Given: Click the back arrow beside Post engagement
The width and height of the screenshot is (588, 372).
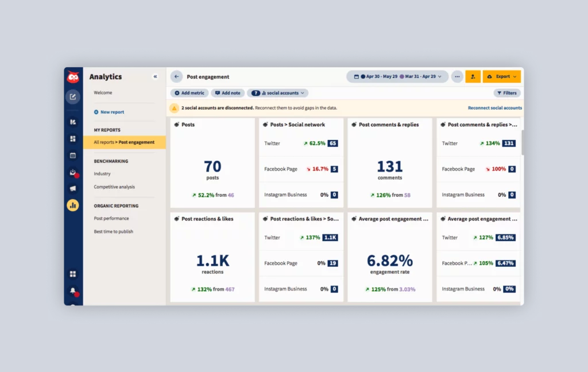Looking at the screenshot, I should (177, 76).
